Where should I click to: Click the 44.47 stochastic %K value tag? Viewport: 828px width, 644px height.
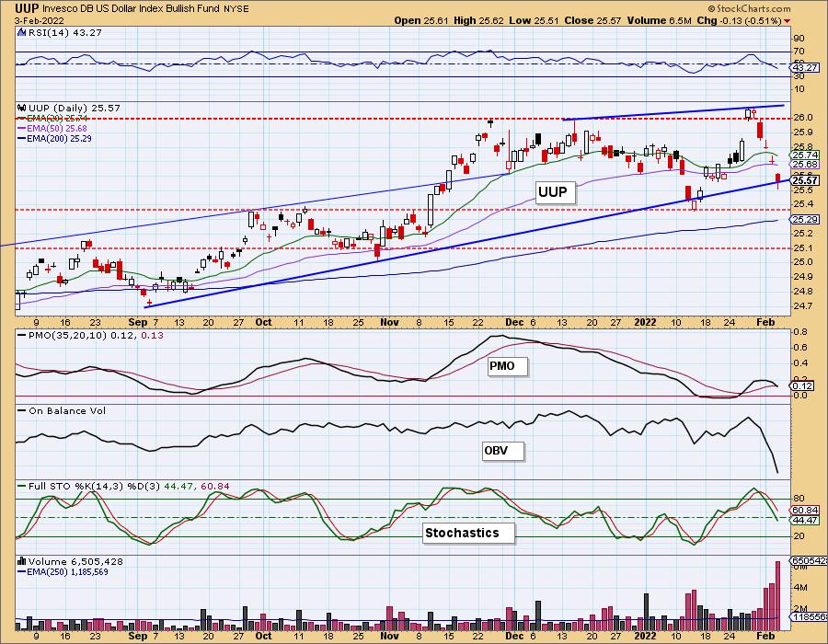805,520
